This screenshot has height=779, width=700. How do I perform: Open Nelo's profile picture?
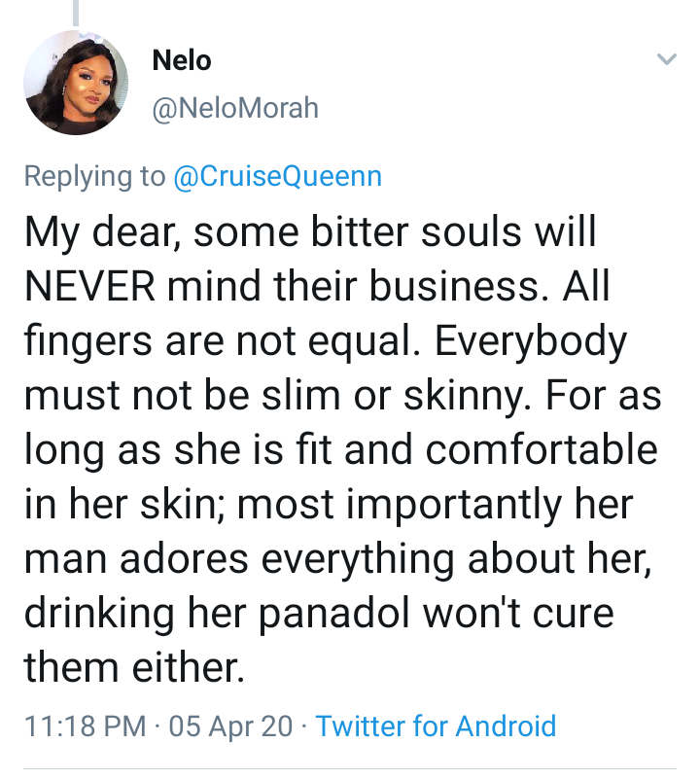76,83
